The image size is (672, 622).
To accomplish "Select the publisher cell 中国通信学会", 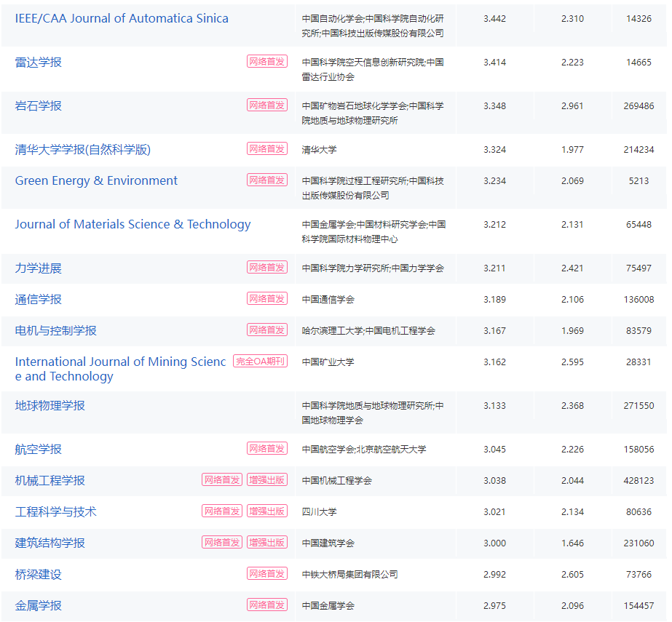I will 328,300.
